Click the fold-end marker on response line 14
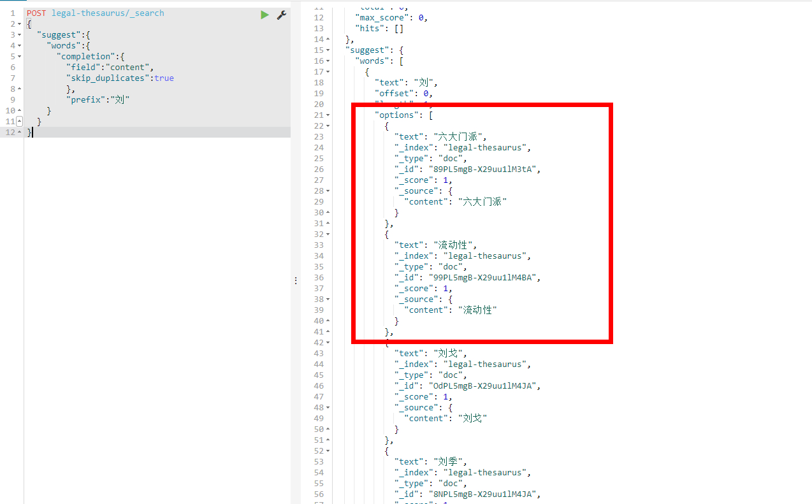Viewport: 812px width, 504px height. 328,39
